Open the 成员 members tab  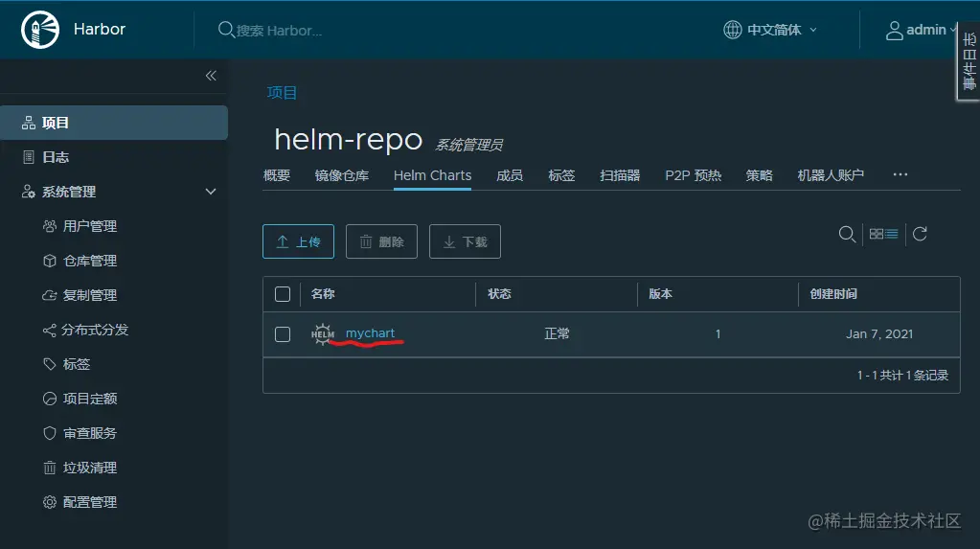click(x=510, y=175)
